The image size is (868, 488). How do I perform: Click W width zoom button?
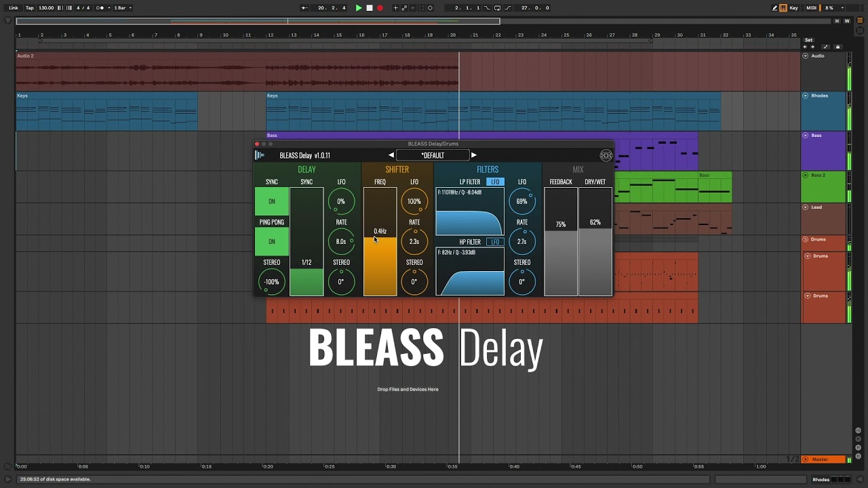point(847,21)
